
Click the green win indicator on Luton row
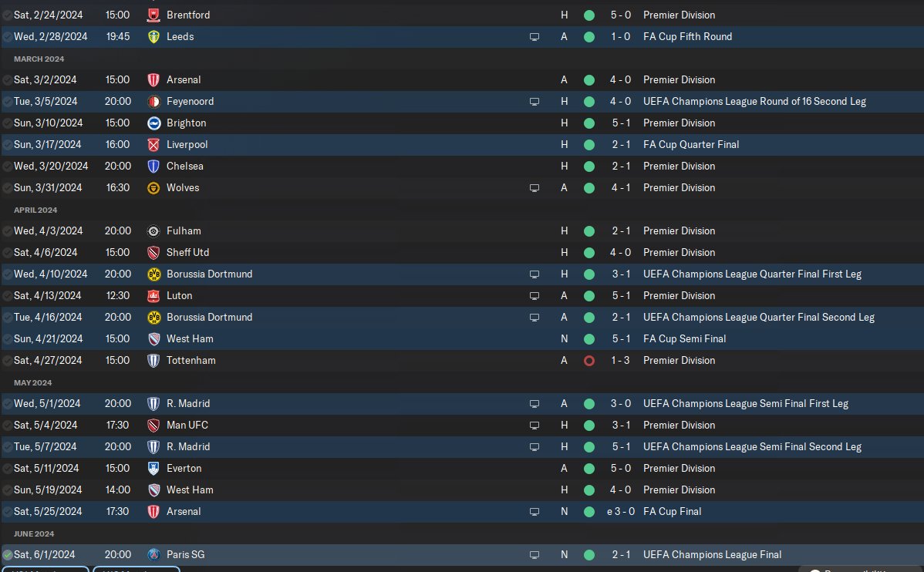coord(588,296)
